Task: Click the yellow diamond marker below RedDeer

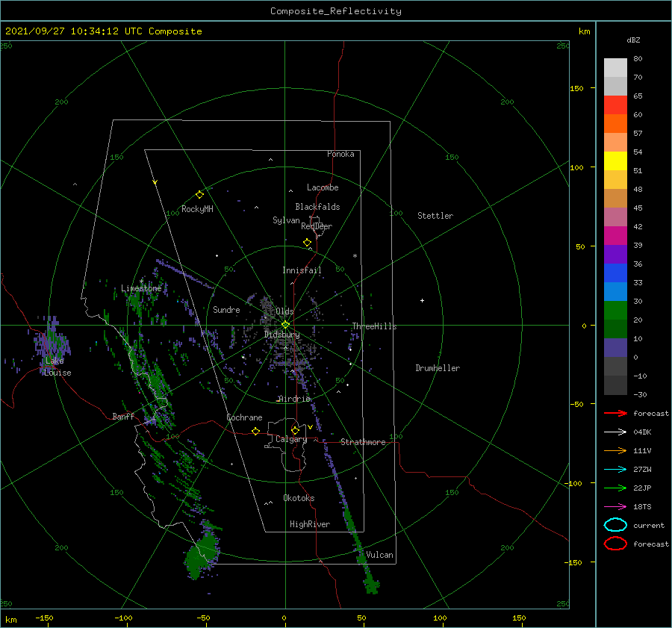Action: point(308,243)
